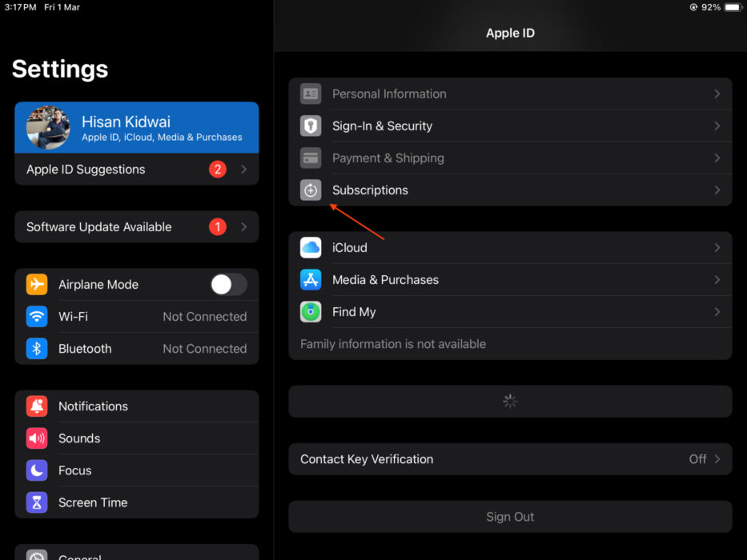Click the Focus crescent moon icon
The width and height of the screenshot is (747, 560).
click(35, 470)
